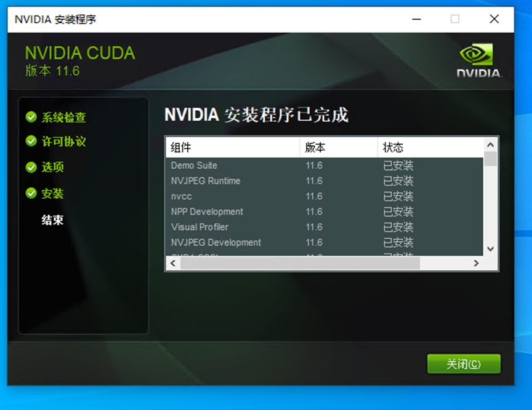The image size is (532, 410).
Task: Click the 状态 column header
Action: 430,147
